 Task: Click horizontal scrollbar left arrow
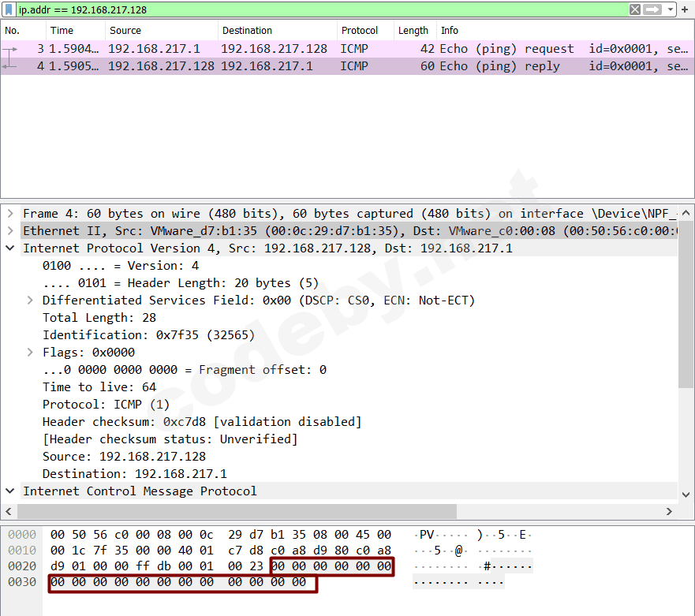point(9,511)
